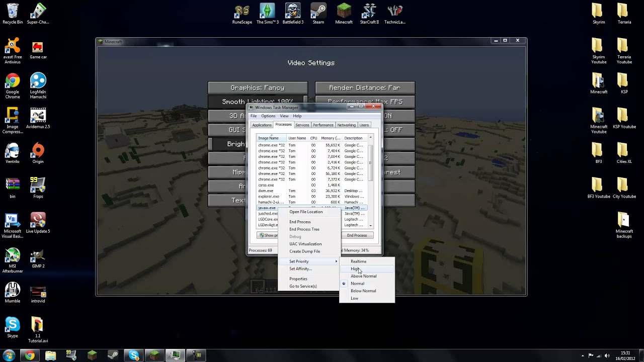Open Avidemux 2.5 desktop shortcut

tap(38, 119)
